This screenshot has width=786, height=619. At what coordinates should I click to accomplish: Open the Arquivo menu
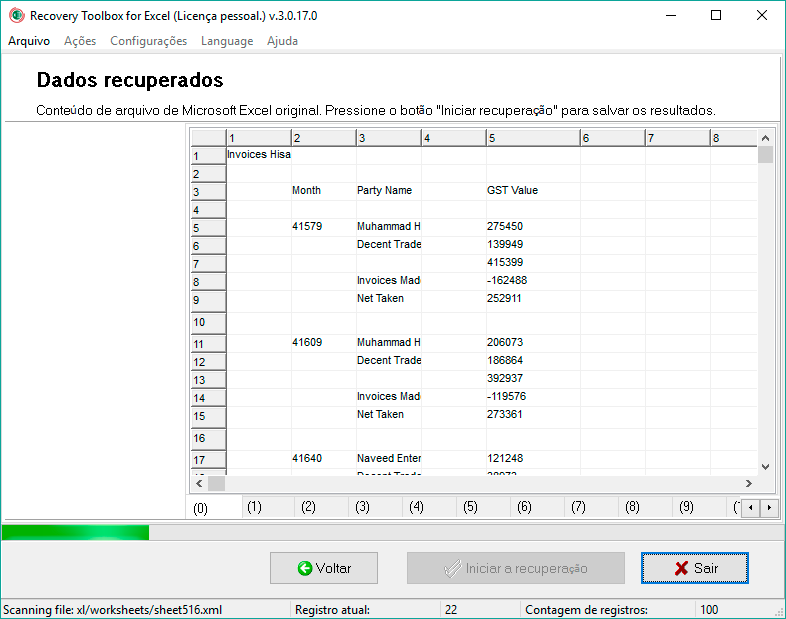[x=29, y=41]
